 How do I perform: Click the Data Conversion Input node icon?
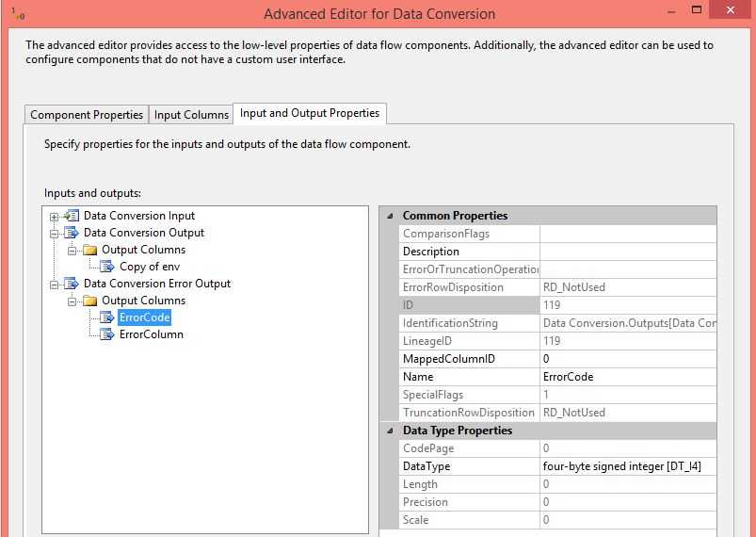click(x=72, y=216)
